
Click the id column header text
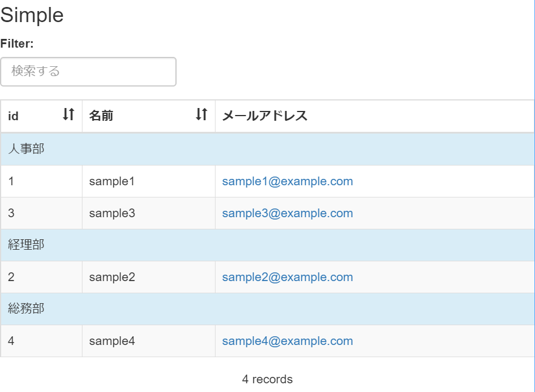pos(13,116)
